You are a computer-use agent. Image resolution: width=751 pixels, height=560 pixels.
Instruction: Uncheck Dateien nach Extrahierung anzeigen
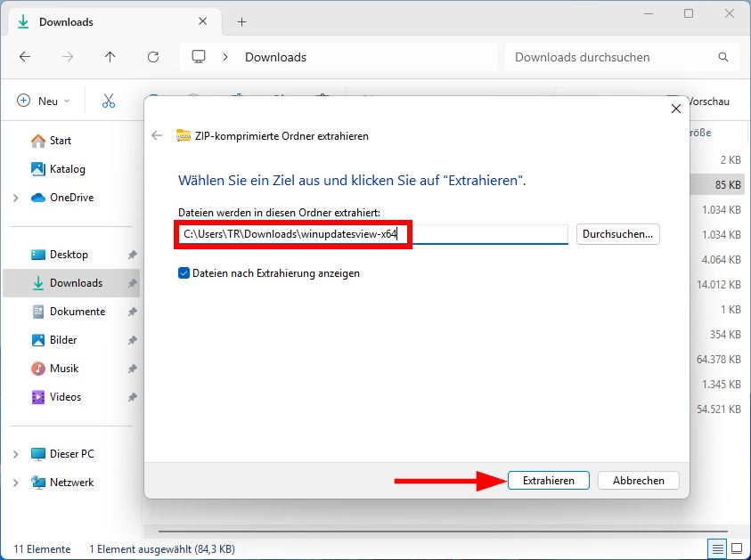point(184,273)
